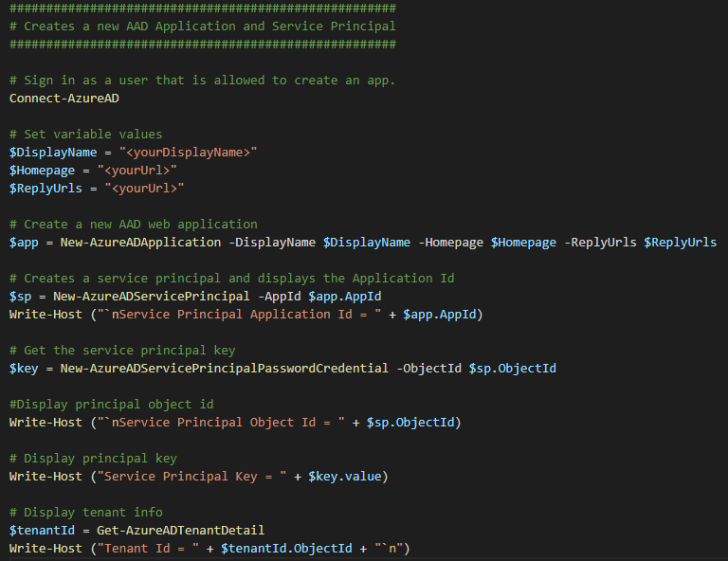Click the '$key' variable in its assignment line
Screen dimensions: 728x561
pos(24,369)
